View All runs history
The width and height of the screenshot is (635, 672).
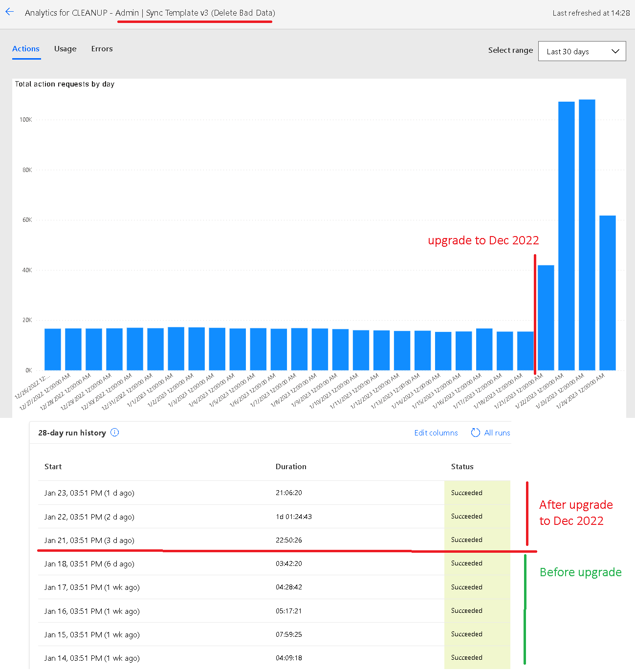click(x=497, y=433)
